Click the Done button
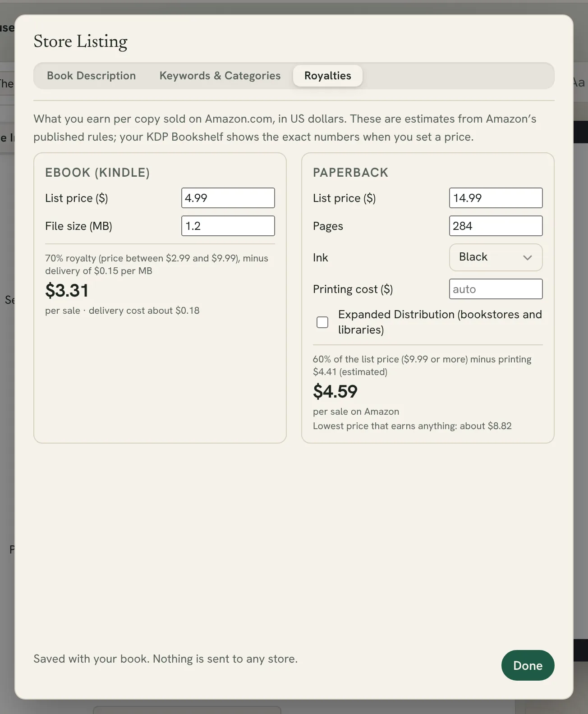The height and width of the screenshot is (714, 588). (528, 665)
